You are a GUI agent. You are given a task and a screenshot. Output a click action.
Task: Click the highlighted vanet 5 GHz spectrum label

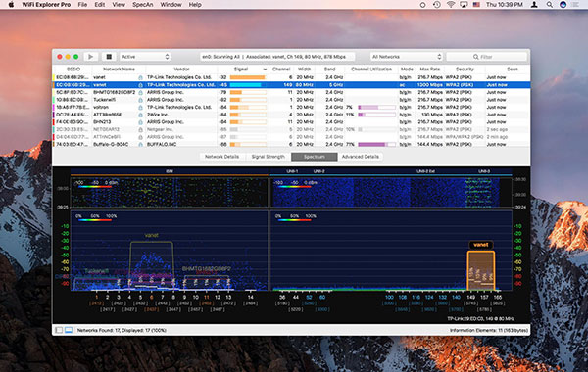[481, 245]
